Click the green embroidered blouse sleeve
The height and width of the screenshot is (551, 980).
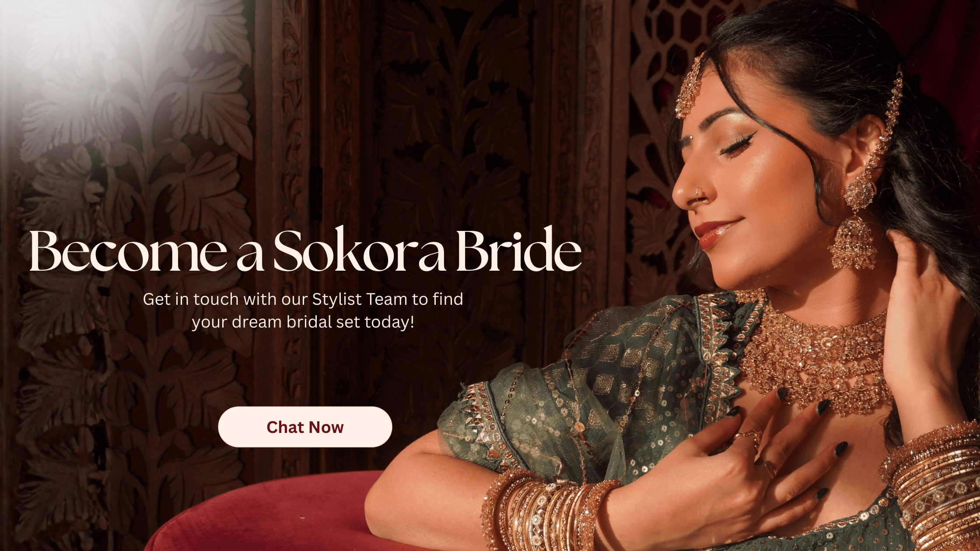pos(569,394)
